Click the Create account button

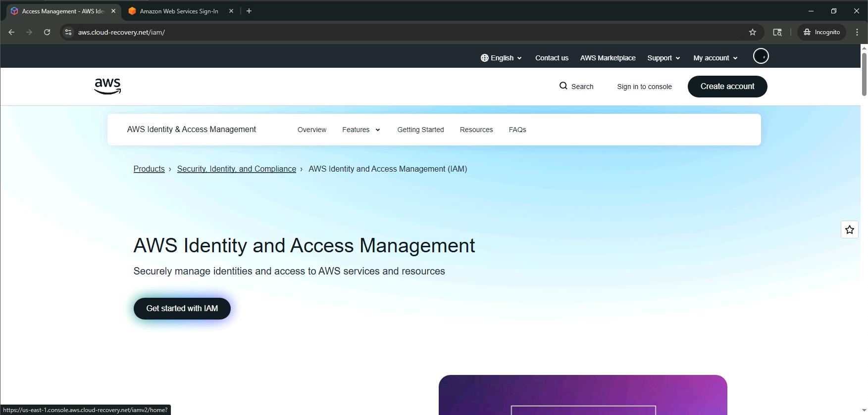click(x=727, y=87)
